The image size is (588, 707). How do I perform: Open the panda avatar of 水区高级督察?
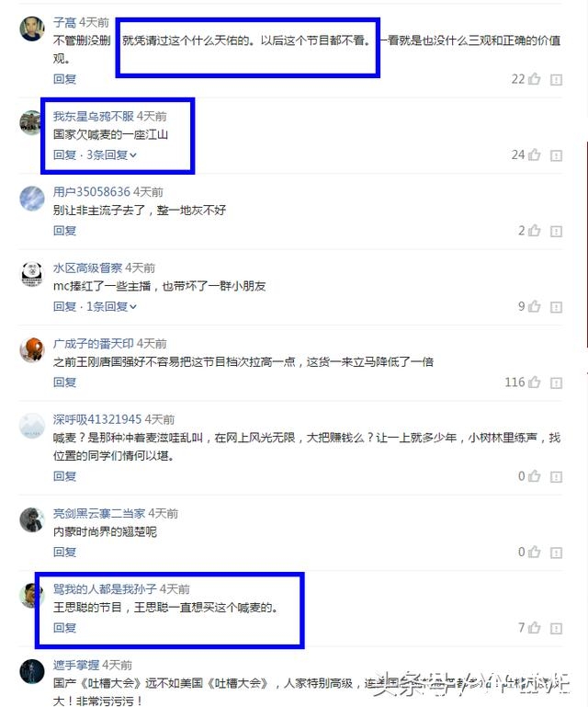tap(32, 274)
